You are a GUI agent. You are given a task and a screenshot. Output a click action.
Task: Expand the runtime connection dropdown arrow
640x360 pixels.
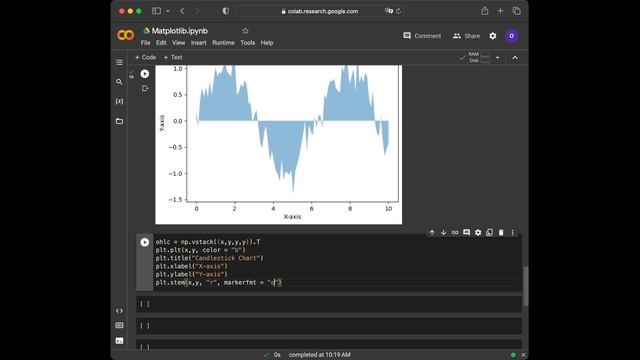498,58
